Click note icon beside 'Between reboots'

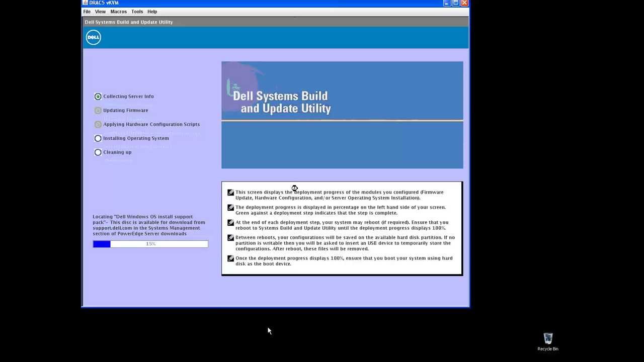pyautogui.click(x=230, y=238)
